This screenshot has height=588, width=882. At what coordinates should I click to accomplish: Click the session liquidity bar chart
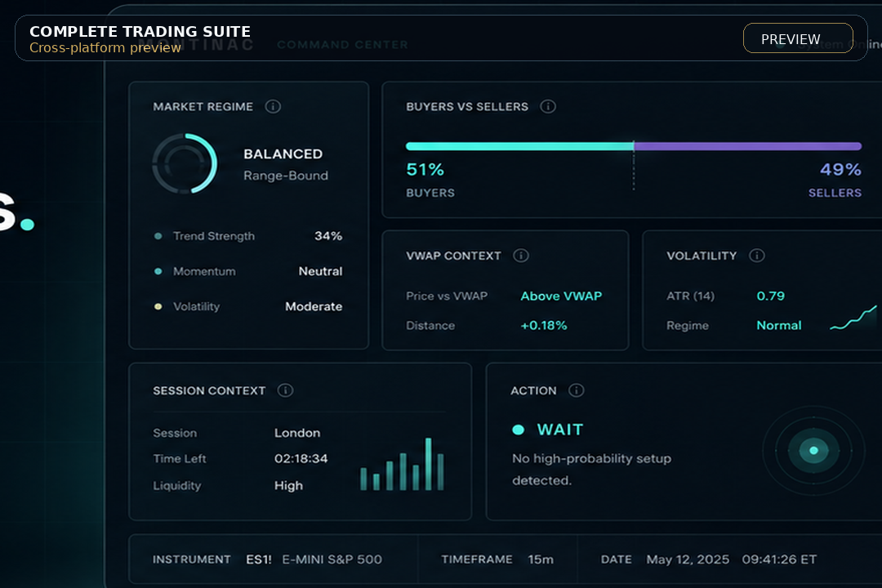402,464
